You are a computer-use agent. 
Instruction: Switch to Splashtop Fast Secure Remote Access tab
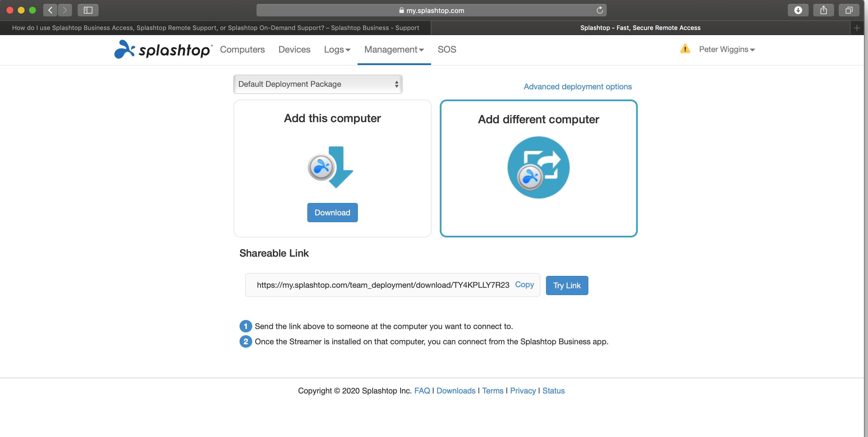pyautogui.click(x=640, y=28)
